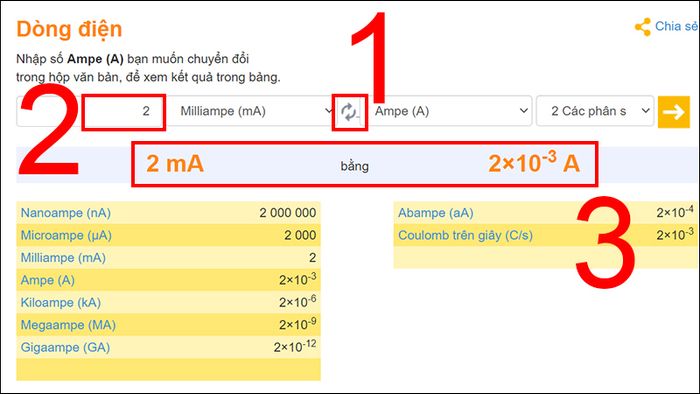Image resolution: width=700 pixels, height=394 pixels.
Task: Click the swap units icon
Action: pyautogui.click(x=348, y=112)
